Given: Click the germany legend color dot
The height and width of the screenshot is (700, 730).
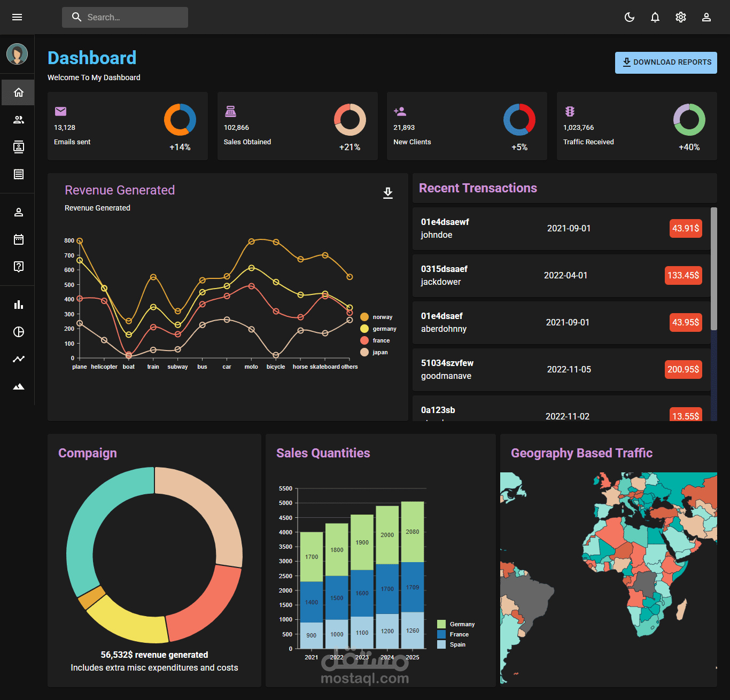Looking at the screenshot, I should coord(364,329).
